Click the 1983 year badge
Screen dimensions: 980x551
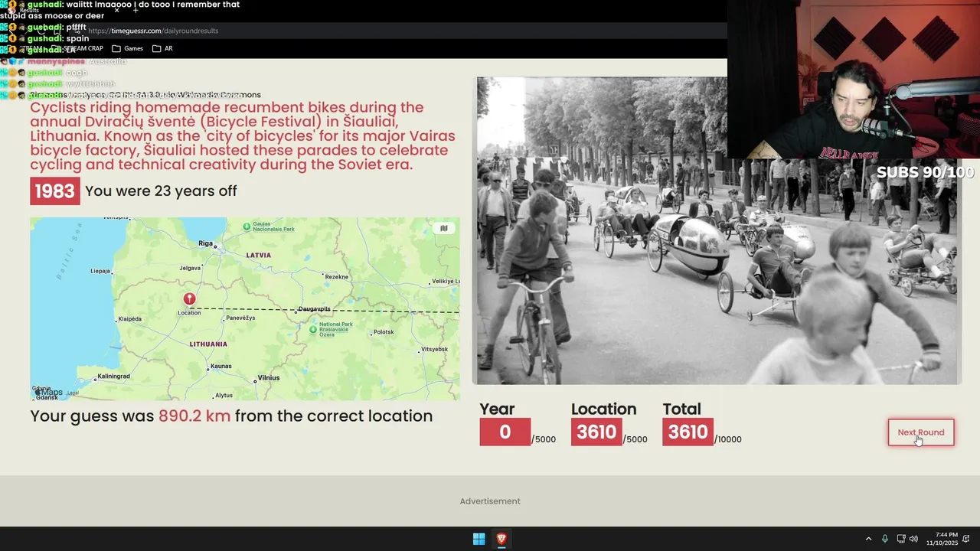(55, 191)
